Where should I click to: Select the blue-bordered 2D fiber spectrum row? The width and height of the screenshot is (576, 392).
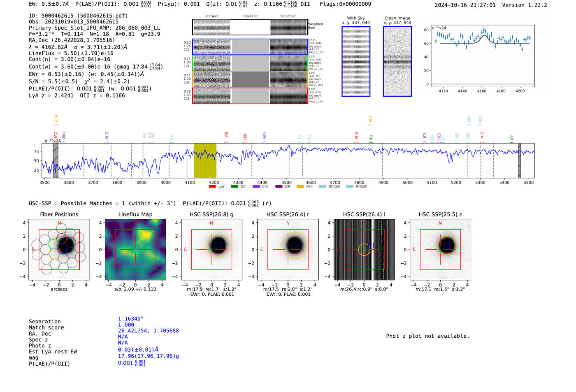click(x=250, y=47)
